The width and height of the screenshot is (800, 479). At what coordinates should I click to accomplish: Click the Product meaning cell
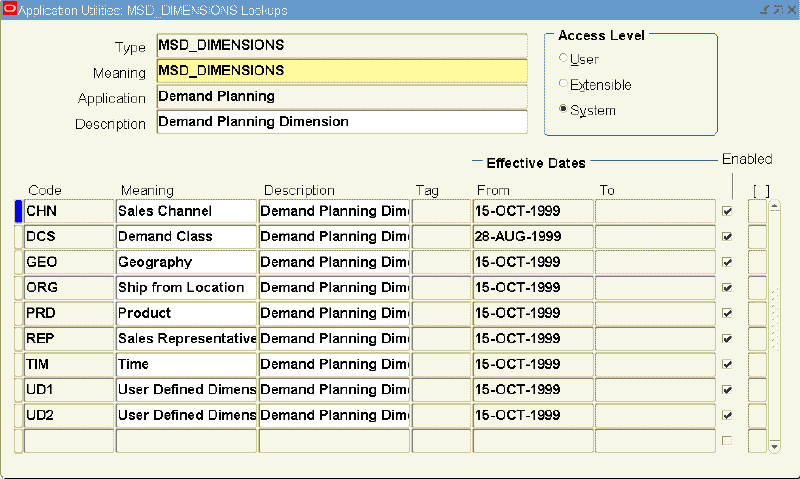click(186, 313)
